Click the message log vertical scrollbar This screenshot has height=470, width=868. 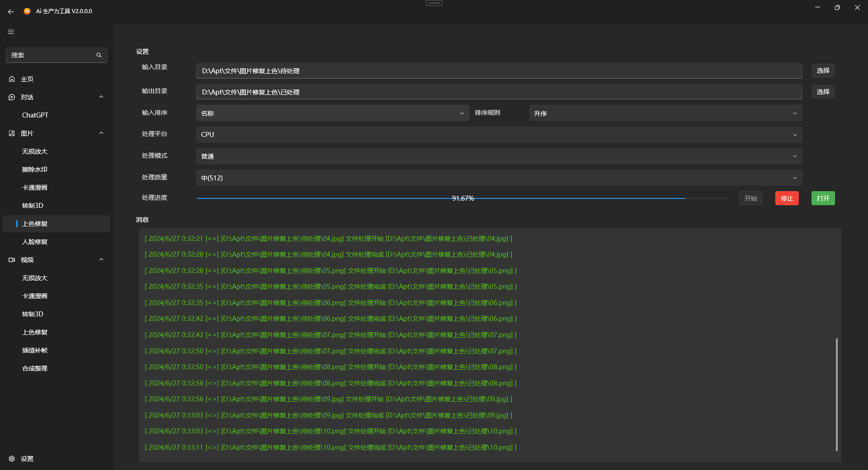(x=836, y=395)
